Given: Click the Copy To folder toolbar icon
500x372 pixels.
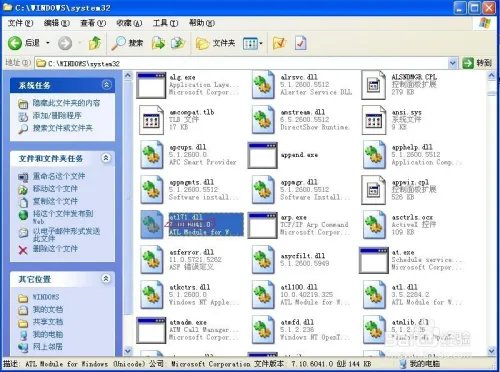Looking at the screenshot, I should [x=178, y=43].
